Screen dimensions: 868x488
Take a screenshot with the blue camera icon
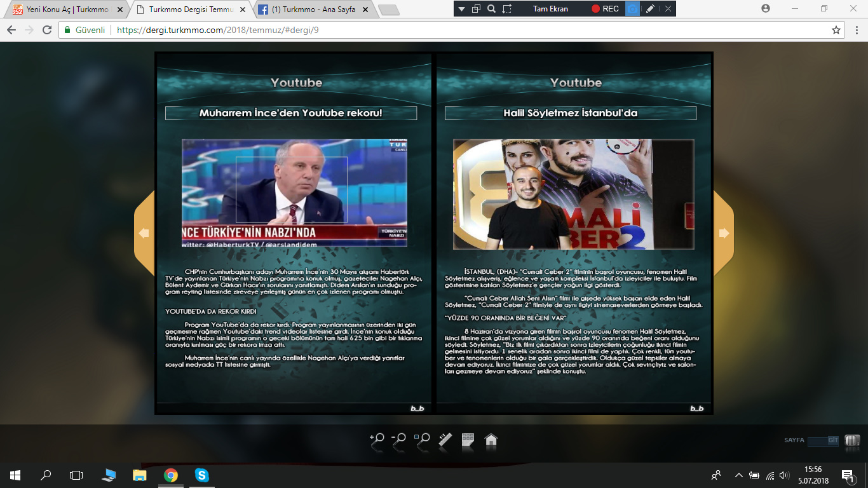[x=633, y=9]
